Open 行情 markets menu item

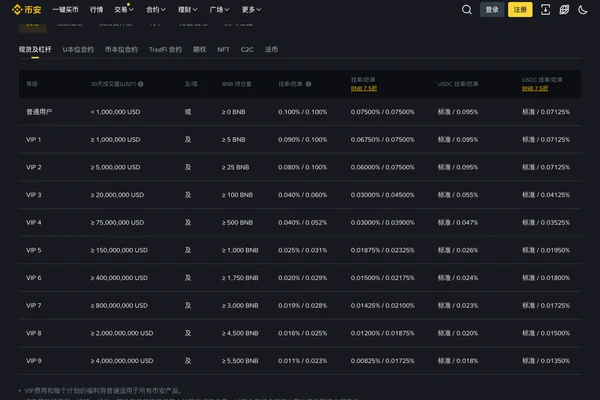96,10
